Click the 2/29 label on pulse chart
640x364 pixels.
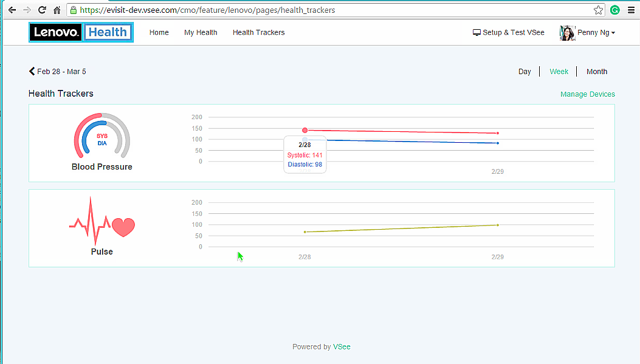[498, 256]
